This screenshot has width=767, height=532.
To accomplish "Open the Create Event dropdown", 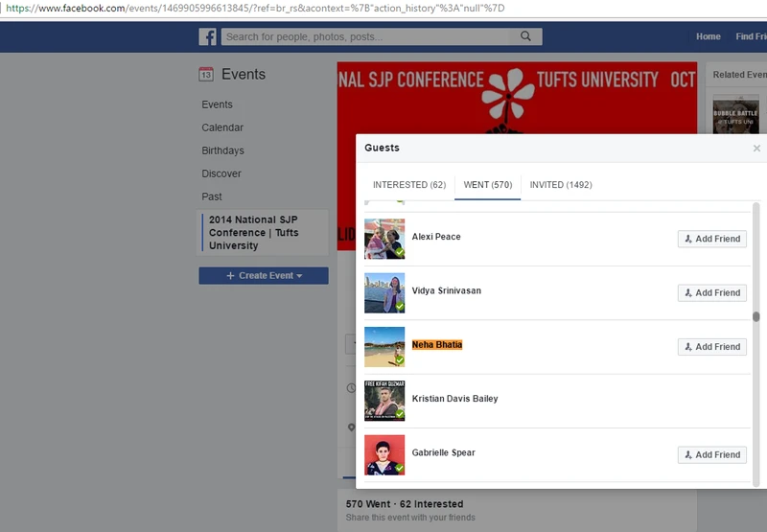I will (264, 276).
